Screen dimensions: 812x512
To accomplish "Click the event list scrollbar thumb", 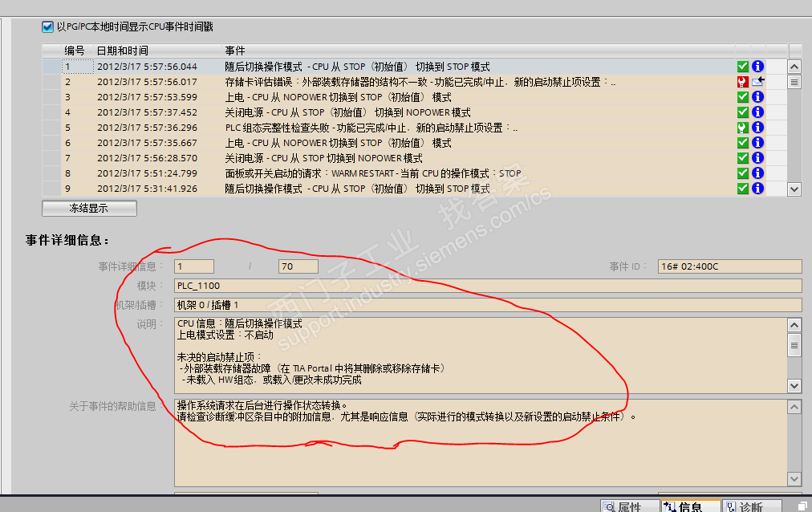I will pos(794,83).
